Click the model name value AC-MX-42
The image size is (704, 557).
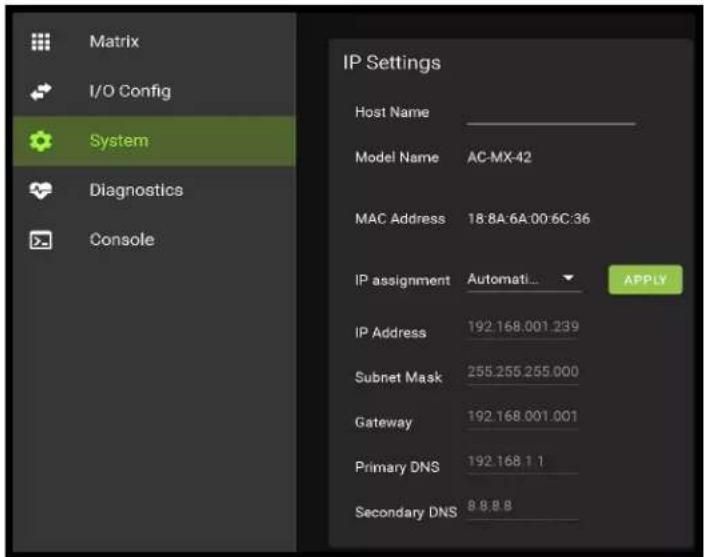pos(499,158)
